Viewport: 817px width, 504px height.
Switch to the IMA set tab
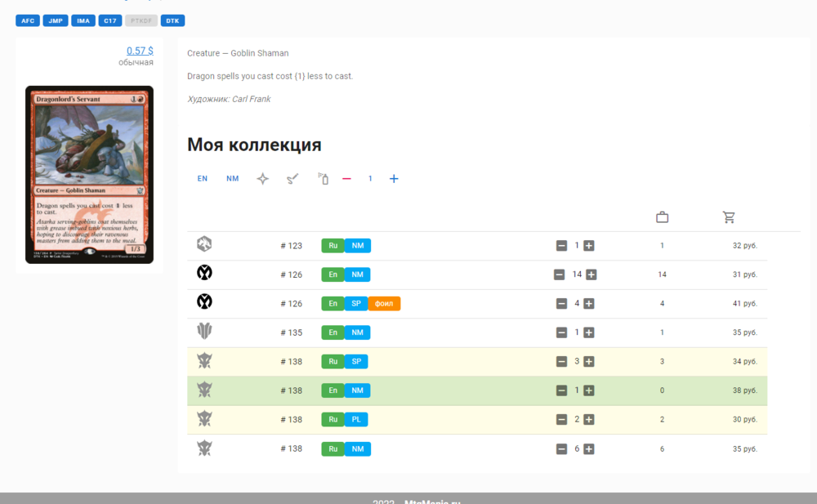[x=83, y=20]
